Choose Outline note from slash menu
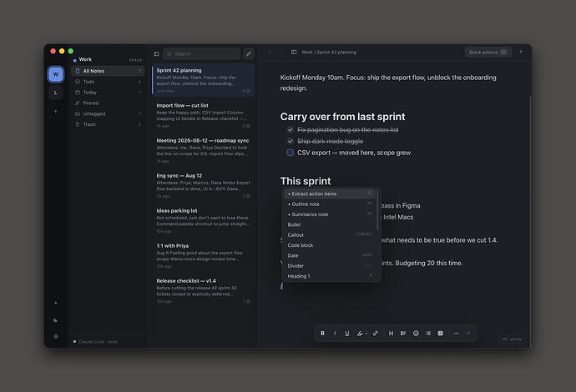Screen dimensions: 576x392 330,204
